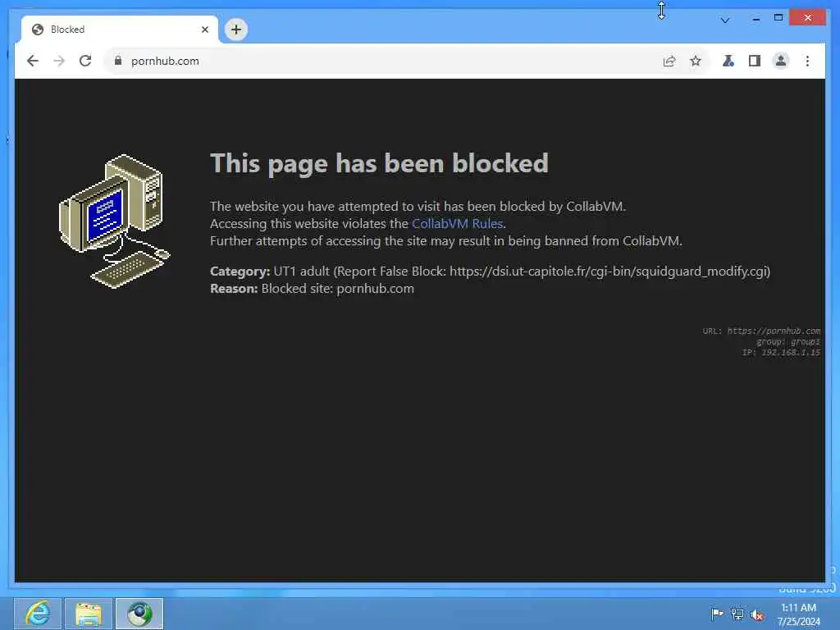Screen dimensions: 840x630
Task: Close the Blocked tab
Action: (x=204, y=30)
